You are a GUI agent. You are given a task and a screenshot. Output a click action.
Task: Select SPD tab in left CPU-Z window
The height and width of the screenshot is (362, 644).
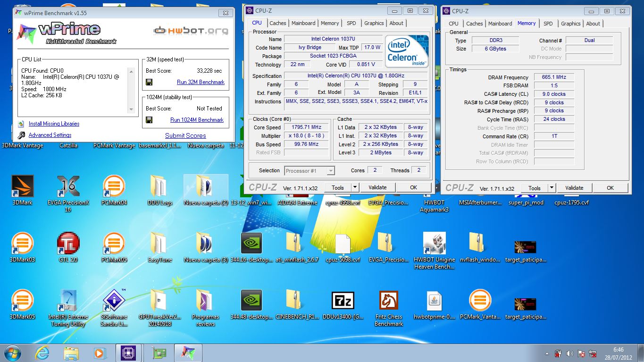(x=351, y=23)
